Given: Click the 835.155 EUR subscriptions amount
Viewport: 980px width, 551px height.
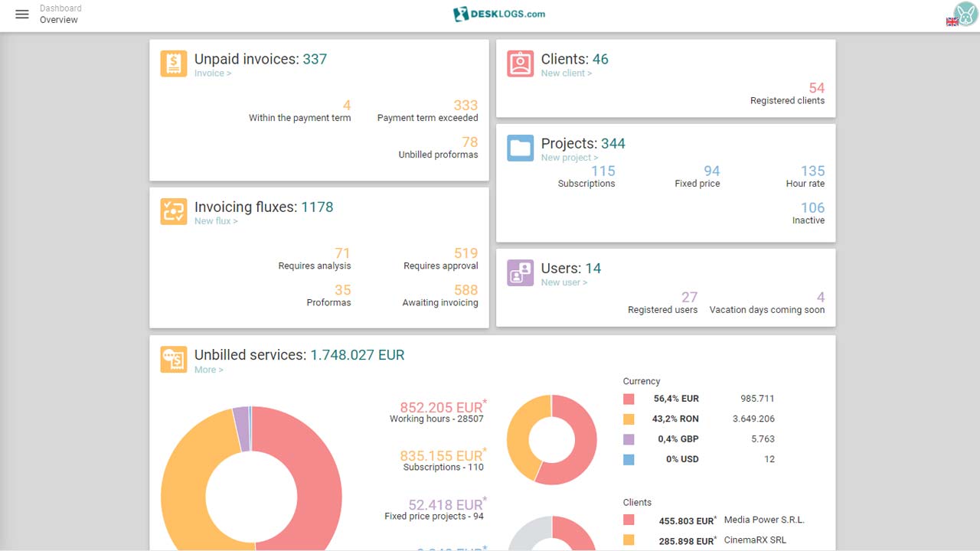Looking at the screenshot, I should coord(443,455).
